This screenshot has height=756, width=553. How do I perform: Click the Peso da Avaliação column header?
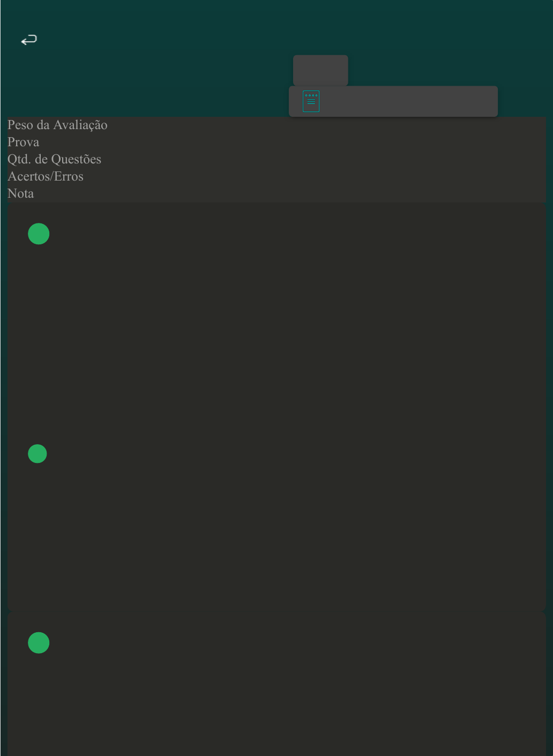(57, 125)
